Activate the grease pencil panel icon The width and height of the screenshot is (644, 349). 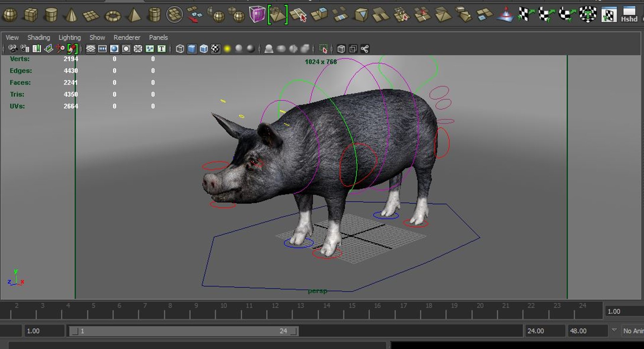click(x=72, y=49)
